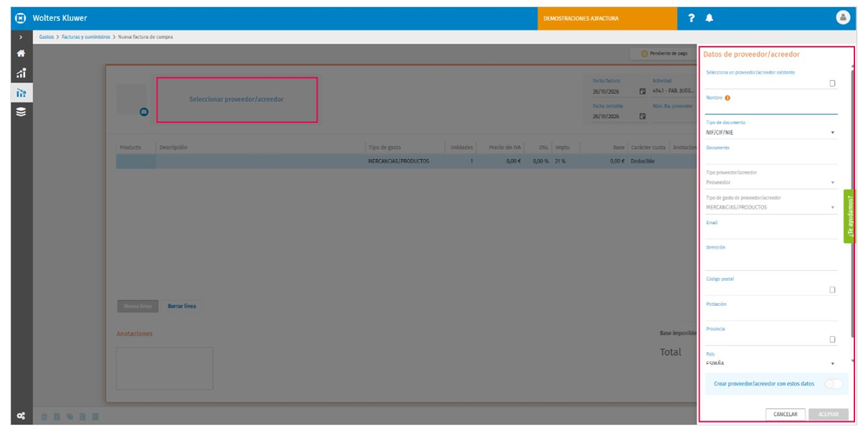Image resolution: width=868 pixels, height=437 pixels.
Task: Click the ACEPTAR button
Action: (828, 414)
